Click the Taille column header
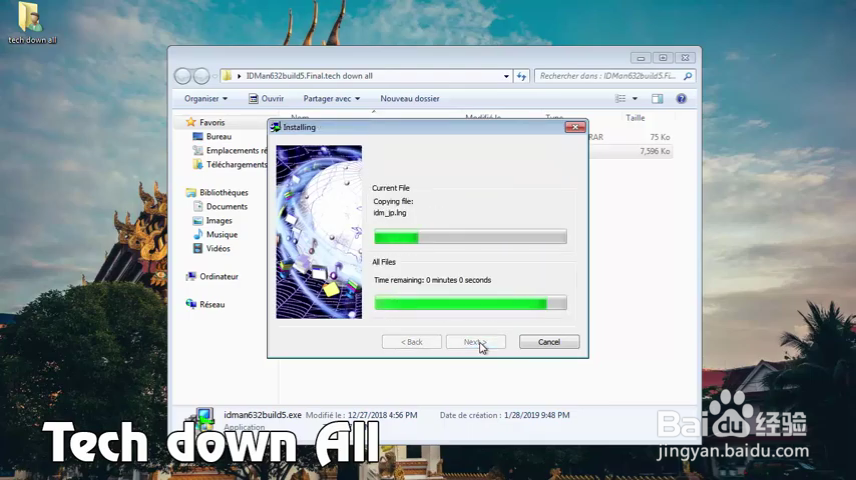Viewport: 856px width, 480px height. tap(635, 117)
